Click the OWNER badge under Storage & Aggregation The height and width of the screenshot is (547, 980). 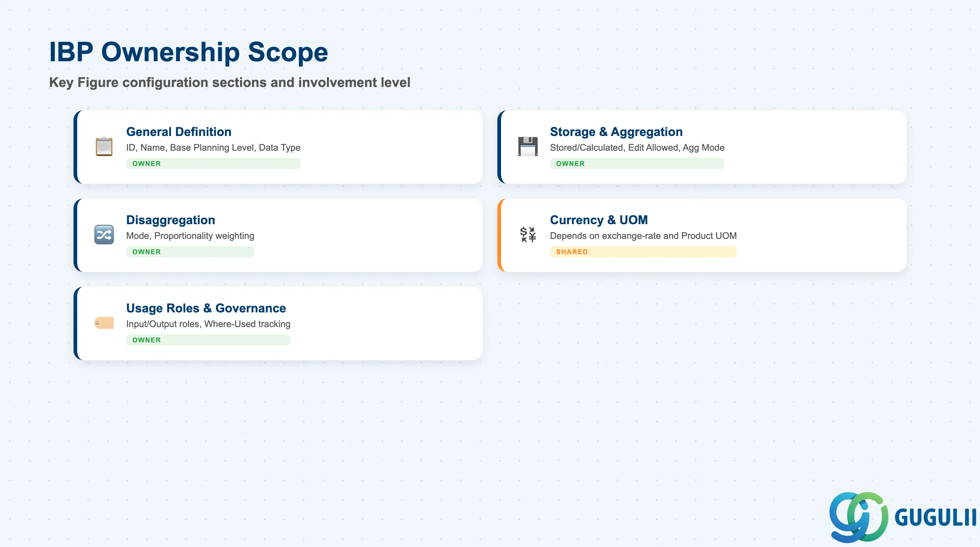pos(637,164)
